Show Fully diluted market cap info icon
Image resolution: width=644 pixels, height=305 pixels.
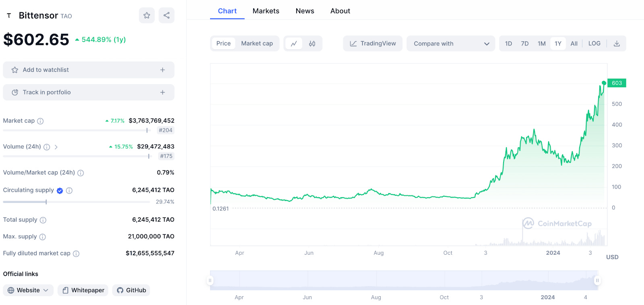coord(76,254)
